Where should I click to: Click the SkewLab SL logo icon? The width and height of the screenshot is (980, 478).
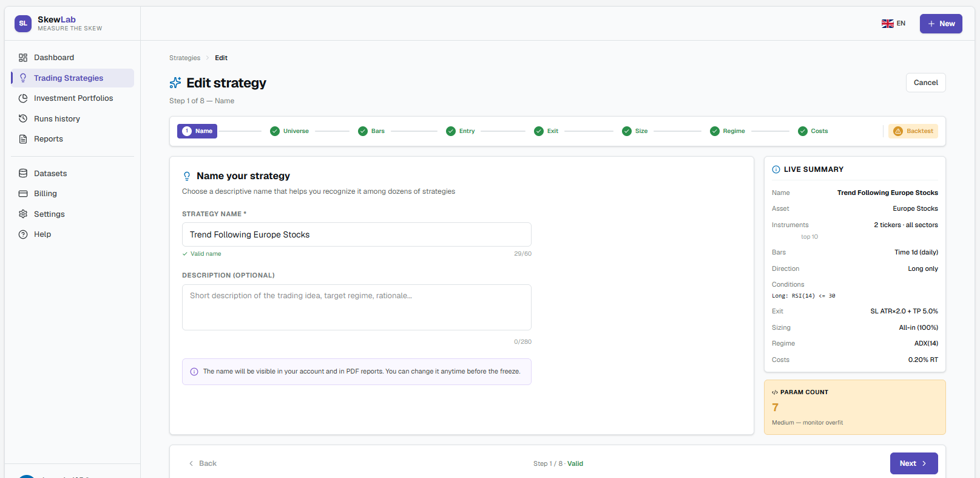[23, 24]
